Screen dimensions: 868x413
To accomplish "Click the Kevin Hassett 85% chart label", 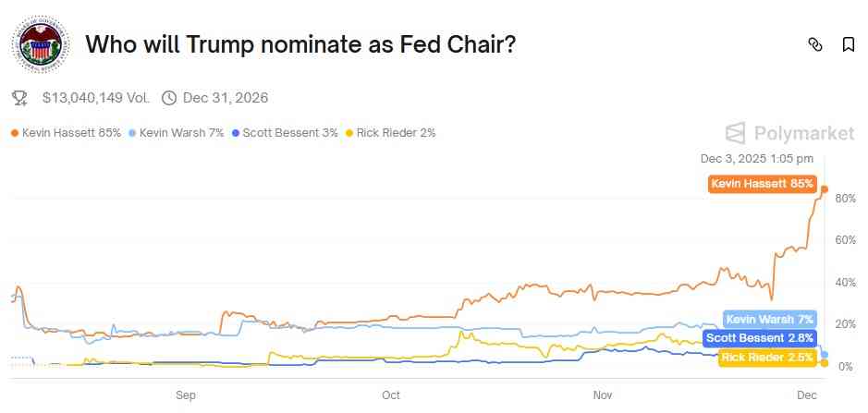I will click(x=762, y=184).
